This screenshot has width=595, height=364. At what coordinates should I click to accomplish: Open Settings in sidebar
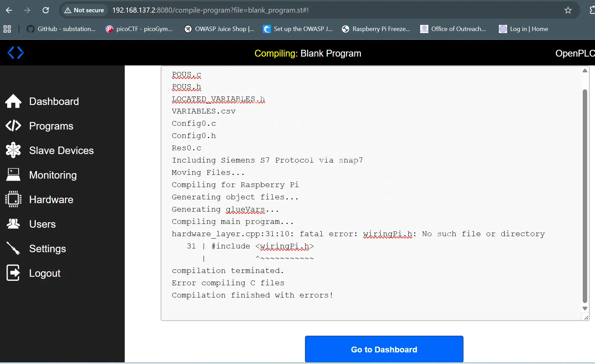(x=47, y=248)
